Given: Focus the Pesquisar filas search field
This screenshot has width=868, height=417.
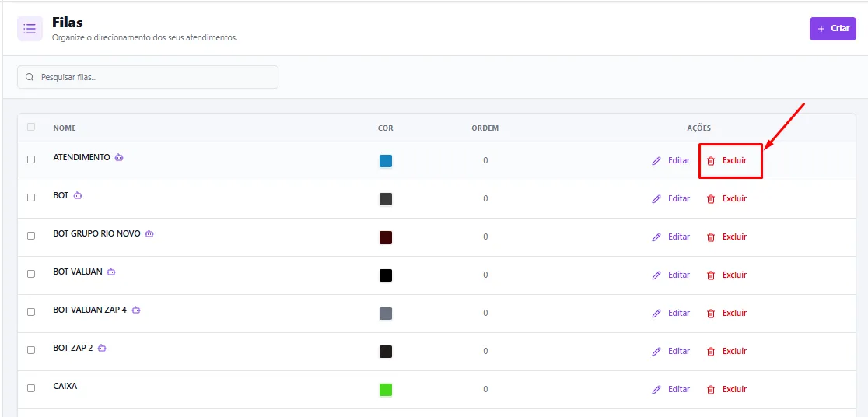Looking at the screenshot, I should (148, 77).
